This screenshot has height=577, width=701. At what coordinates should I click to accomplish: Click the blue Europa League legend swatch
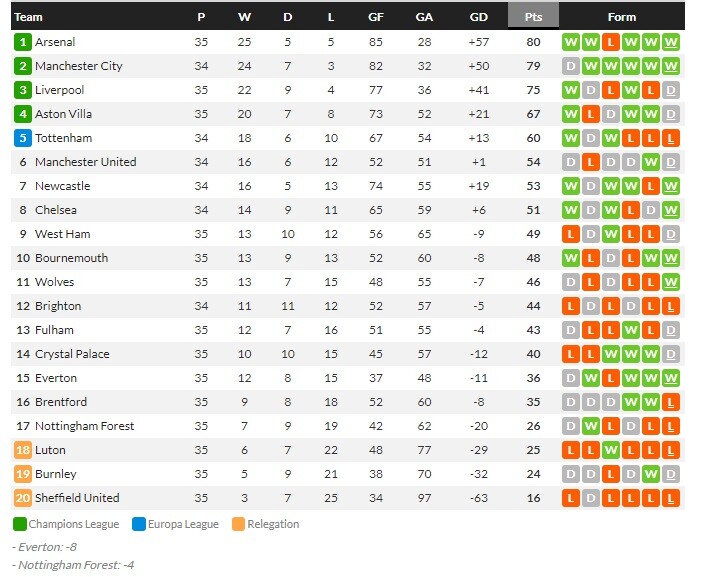click(x=139, y=524)
